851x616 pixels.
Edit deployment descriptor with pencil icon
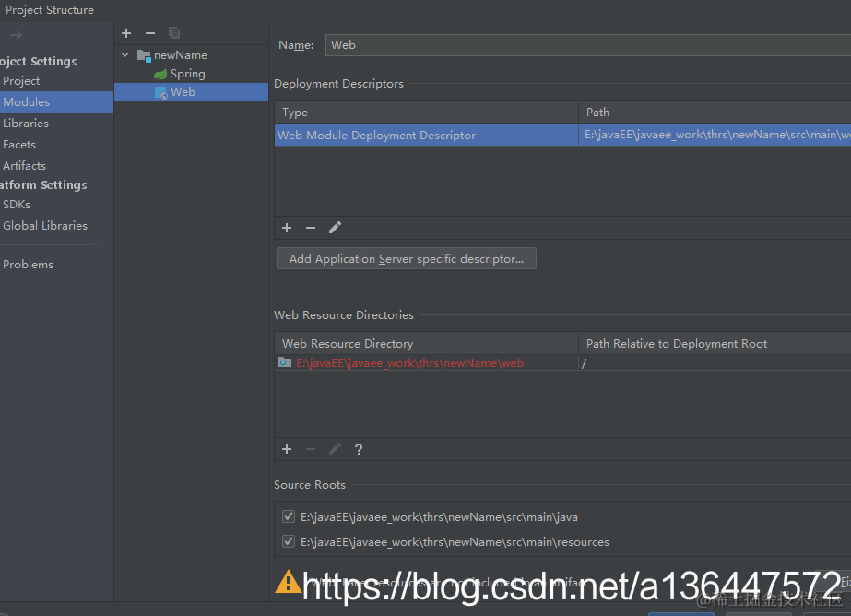click(x=335, y=228)
